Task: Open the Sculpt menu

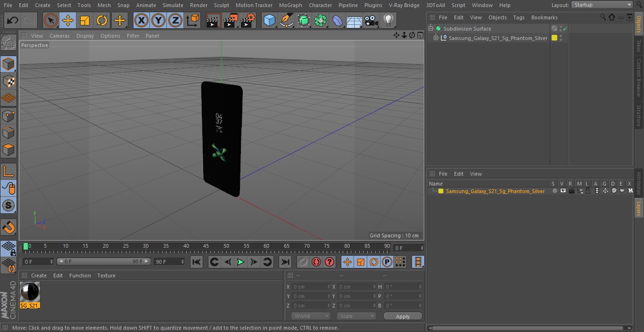Action: (221, 5)
